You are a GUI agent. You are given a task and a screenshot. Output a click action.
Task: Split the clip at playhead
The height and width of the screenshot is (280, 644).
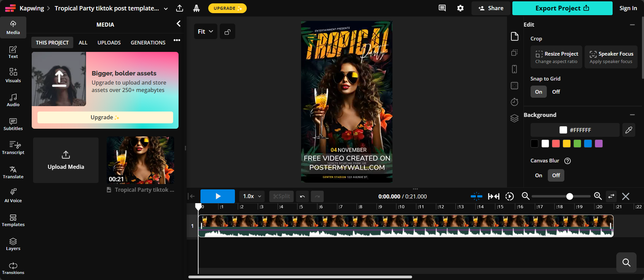point(281,196)
